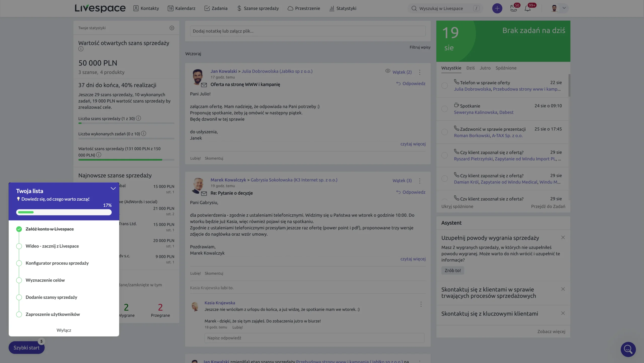Open the inbox icon with 50 badge
This screenshot has height=363, width=644.
point(513,8)
